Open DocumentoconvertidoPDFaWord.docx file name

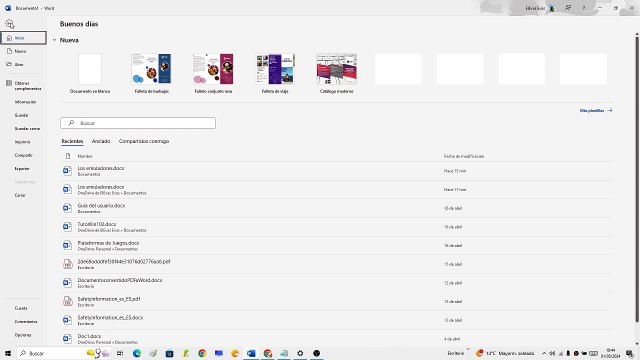click(120, 280)
